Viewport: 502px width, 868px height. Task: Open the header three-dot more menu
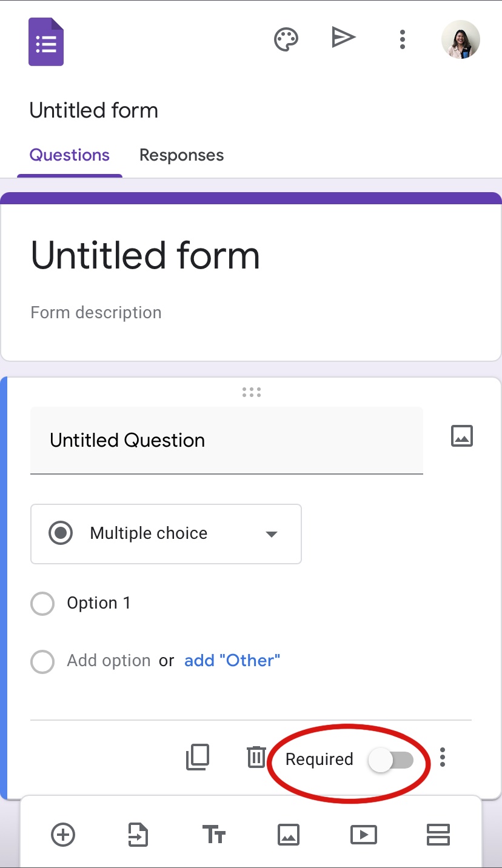402,40
